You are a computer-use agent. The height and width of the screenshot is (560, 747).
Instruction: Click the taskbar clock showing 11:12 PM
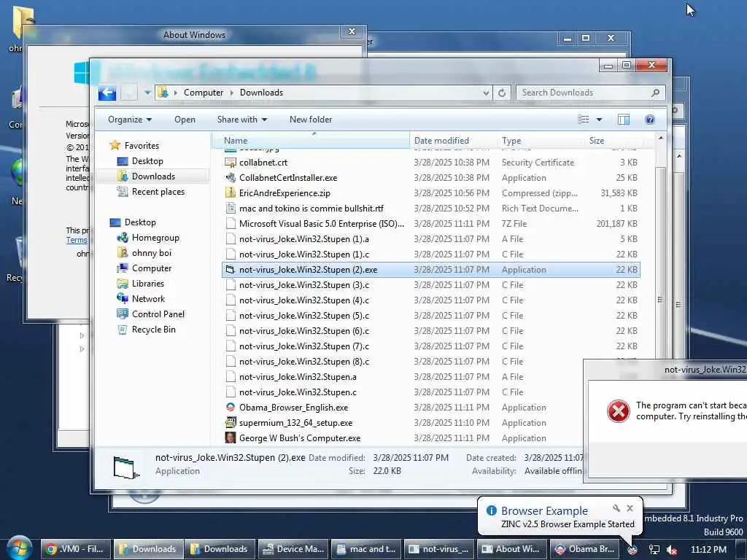click(708, 550)
